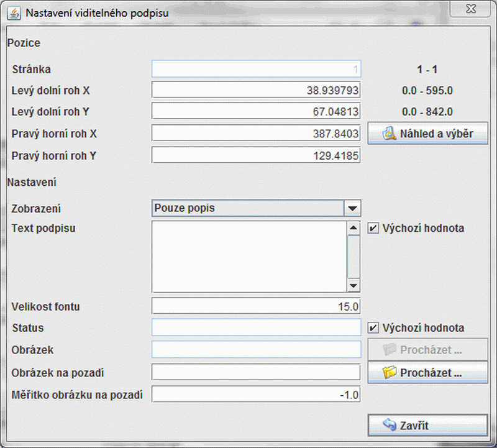Click the page range text 1 - 1
The image size is (497, 448).
point(427,69)
